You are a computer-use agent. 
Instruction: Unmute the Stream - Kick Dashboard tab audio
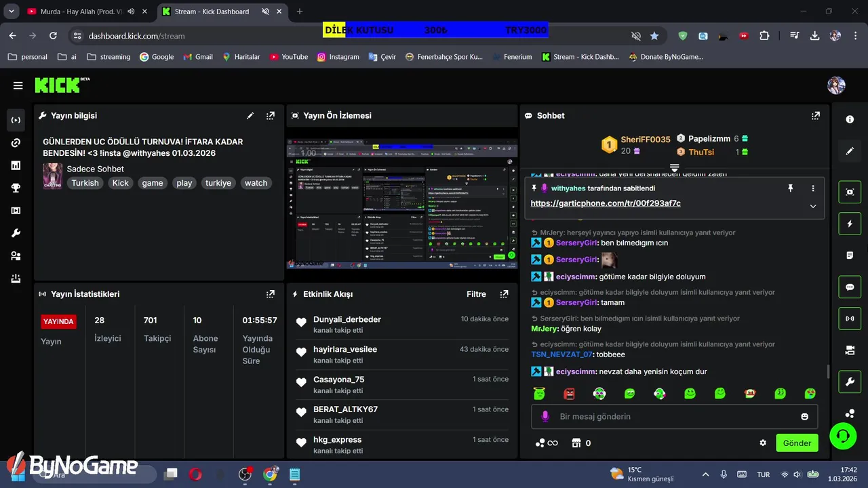(265, 12)
